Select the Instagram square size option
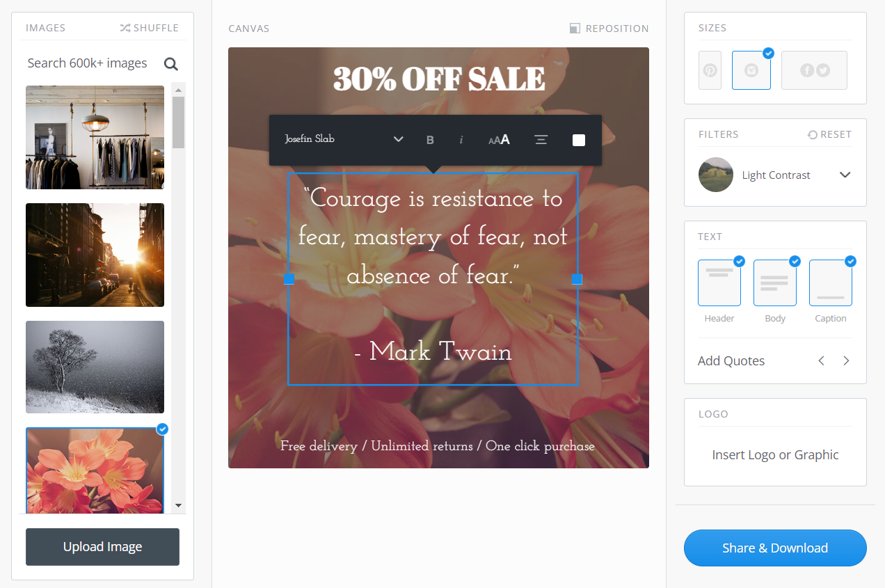 [x=751, y=70]
